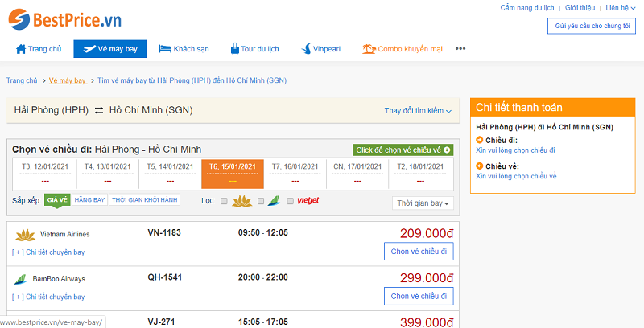
Task: Click Vé máy bay breadcrumb link
Action: coord(68,80)
